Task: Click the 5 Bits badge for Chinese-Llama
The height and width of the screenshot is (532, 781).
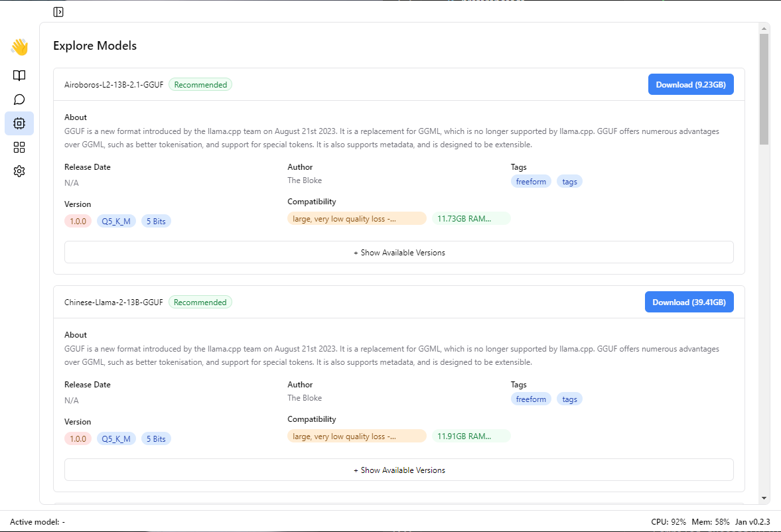Action: (156, 439)
